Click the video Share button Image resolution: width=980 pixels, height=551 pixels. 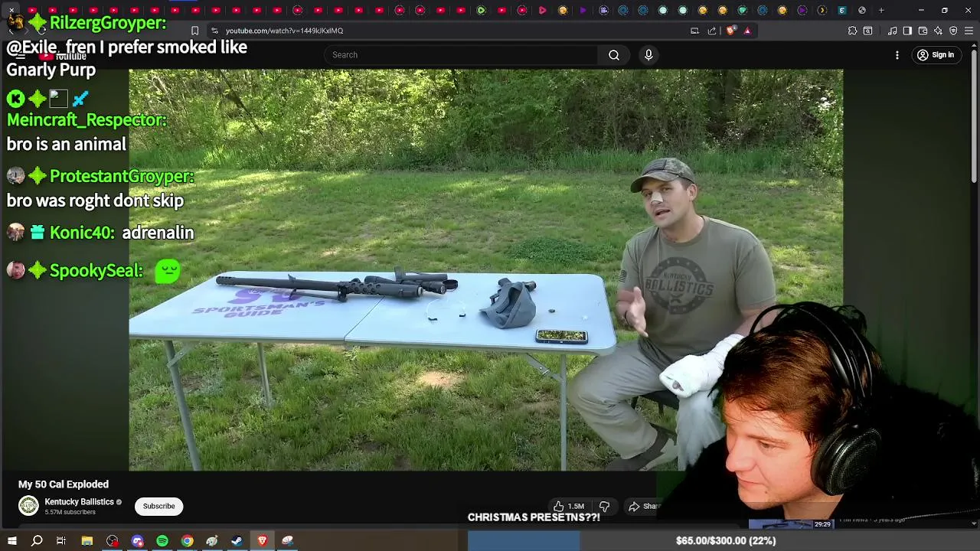tap(644, 506)
